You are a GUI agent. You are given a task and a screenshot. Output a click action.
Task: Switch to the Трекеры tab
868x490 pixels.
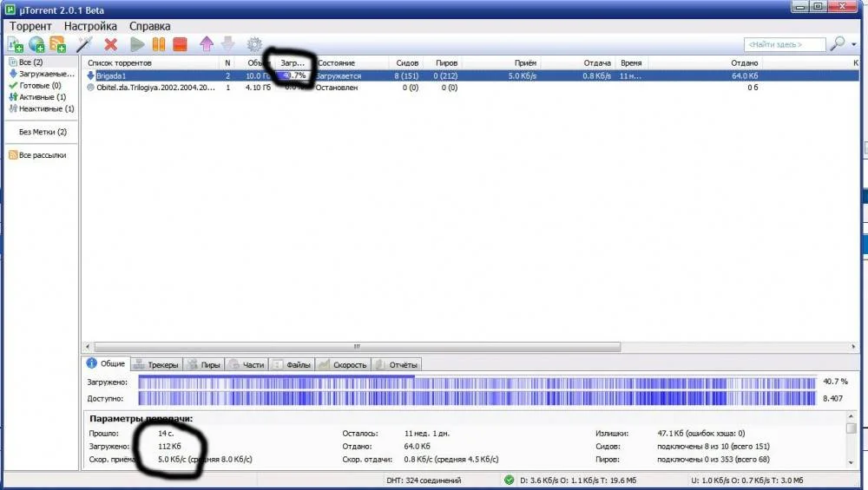tap(156, 364)
